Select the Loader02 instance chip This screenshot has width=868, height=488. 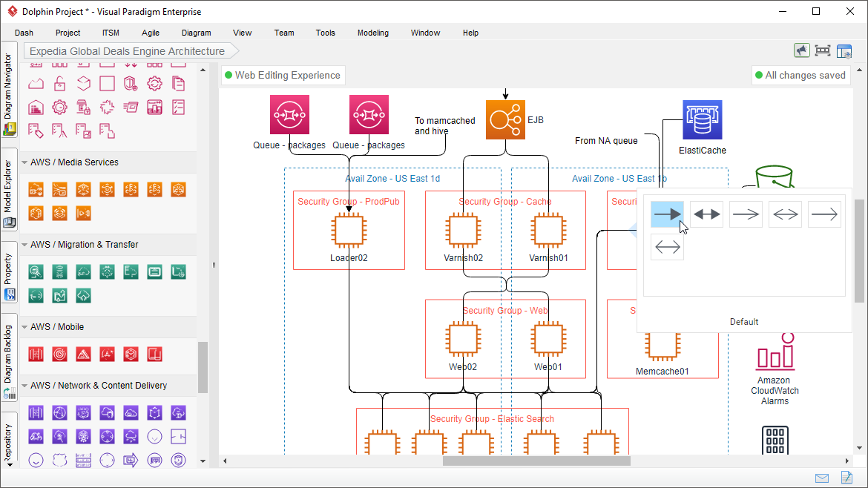[x=349, y=230]
